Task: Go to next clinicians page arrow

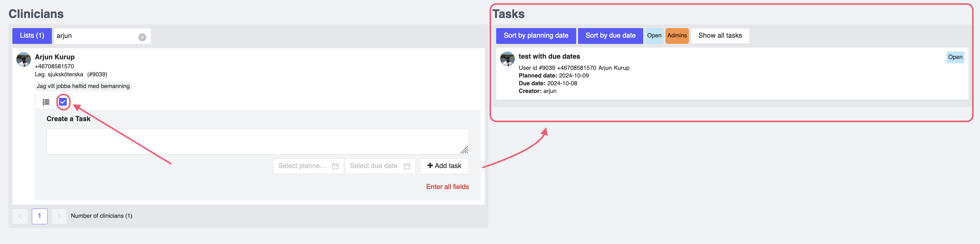Action: (x=59, y=216)
